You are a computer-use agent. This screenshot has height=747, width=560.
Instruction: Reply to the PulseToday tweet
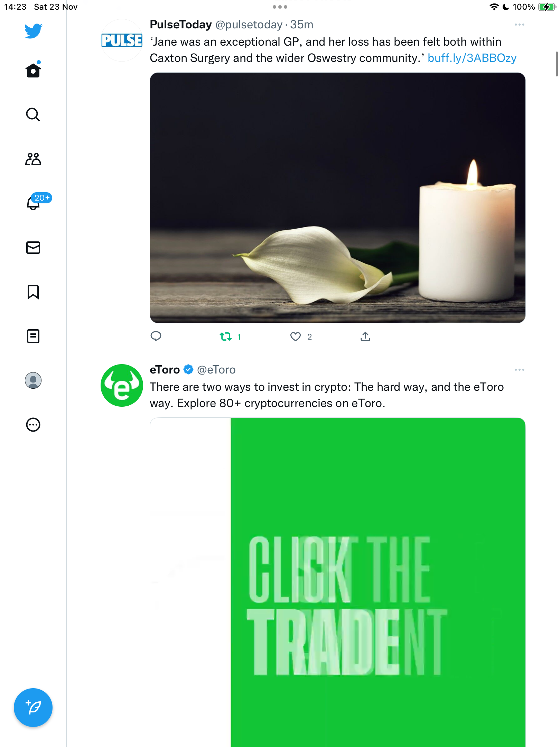click(156, 336)
